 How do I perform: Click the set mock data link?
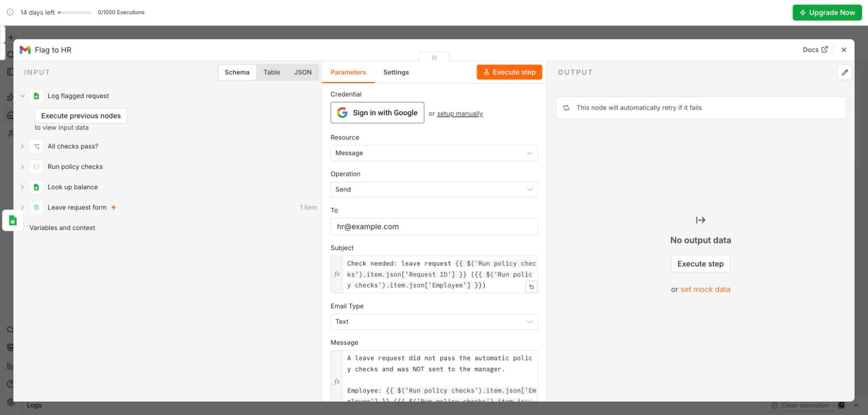point(705,289)
